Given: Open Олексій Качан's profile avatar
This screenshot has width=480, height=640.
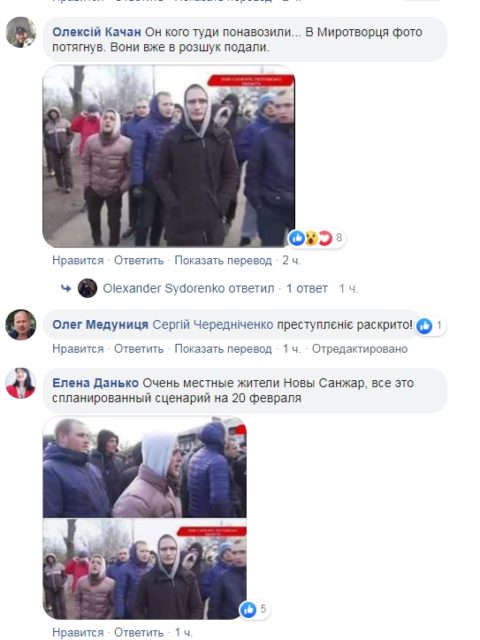Looking at the screenshot, I should pos(21,32).
